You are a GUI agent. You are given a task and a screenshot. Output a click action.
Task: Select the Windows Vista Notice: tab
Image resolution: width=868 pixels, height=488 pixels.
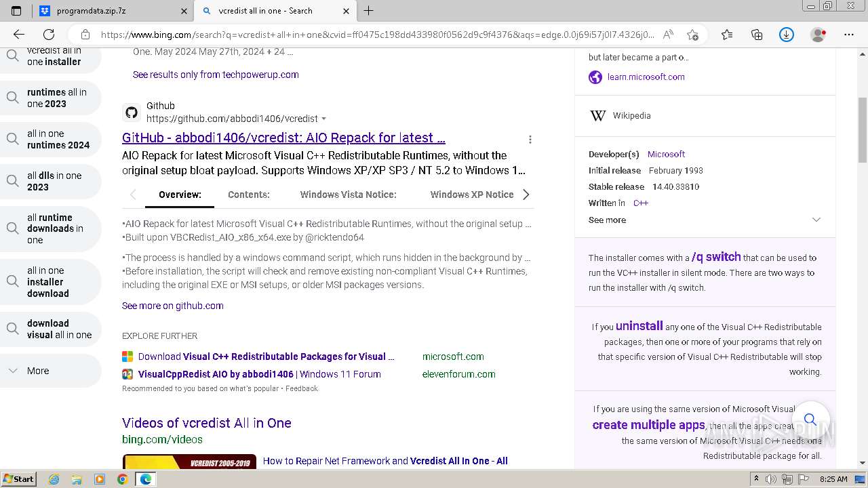pyautogui.click(x=349, y=195)
